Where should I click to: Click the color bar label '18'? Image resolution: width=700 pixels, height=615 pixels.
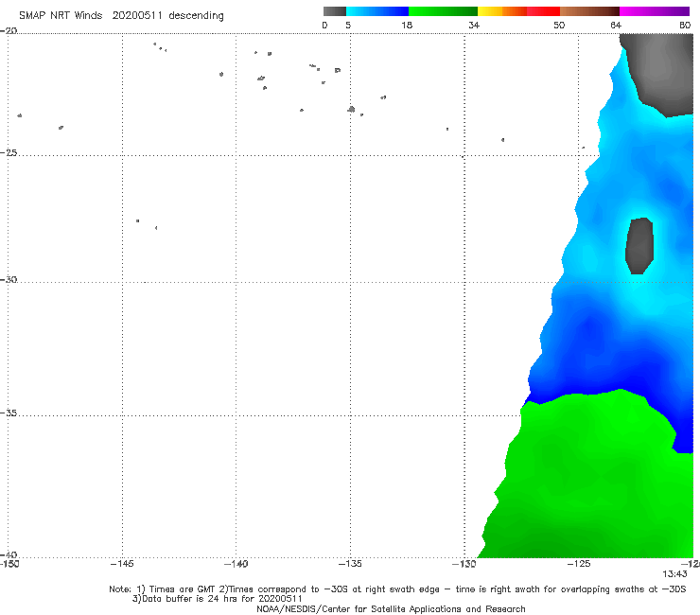click(406, 25)
